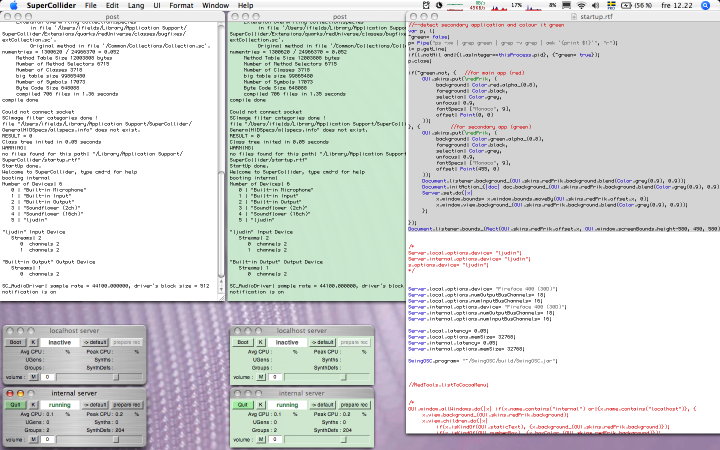Open the File menu
The height and width of the screenshot is (450, 720).
point(91,6)
